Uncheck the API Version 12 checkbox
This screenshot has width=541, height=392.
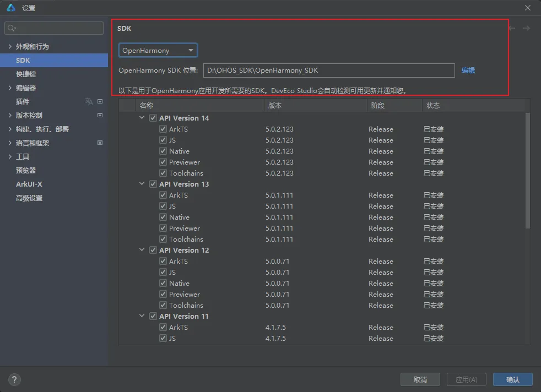click(153, 250)
